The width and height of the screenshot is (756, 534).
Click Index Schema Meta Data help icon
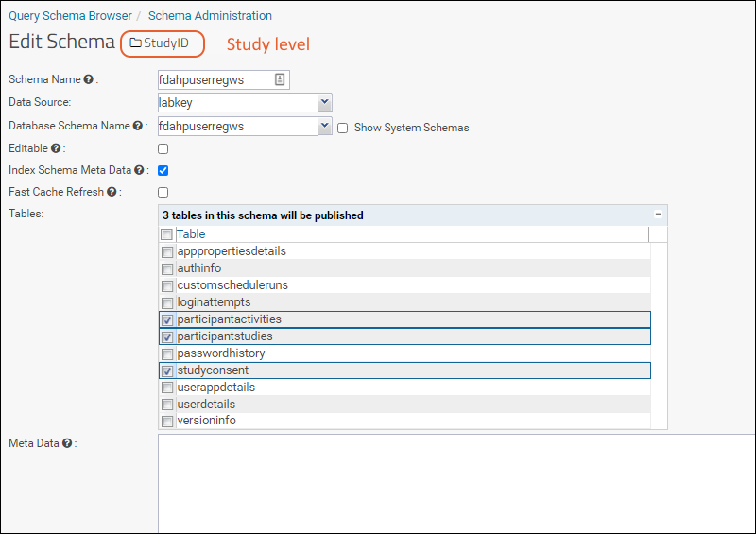pyautogui.click(x=140, y=171)
